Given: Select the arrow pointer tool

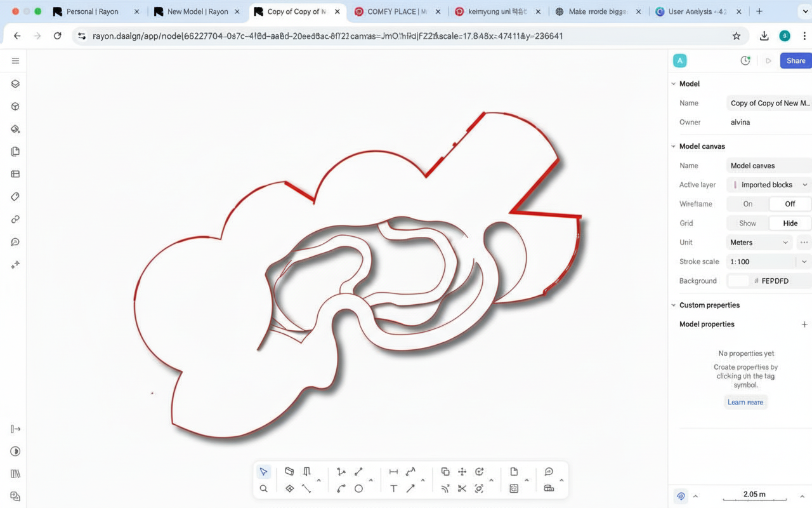Looking at the screenshot, I should point(263,472).
